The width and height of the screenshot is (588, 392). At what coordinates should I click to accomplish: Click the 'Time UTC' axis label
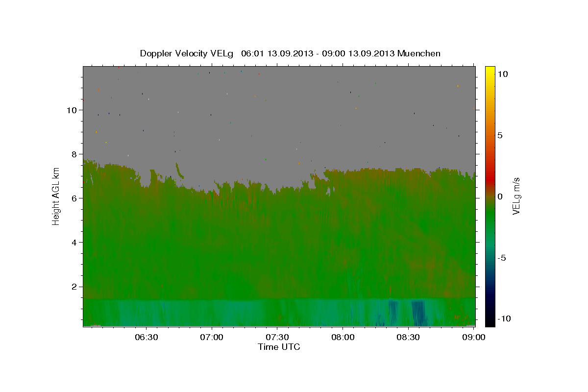[279, 347]
